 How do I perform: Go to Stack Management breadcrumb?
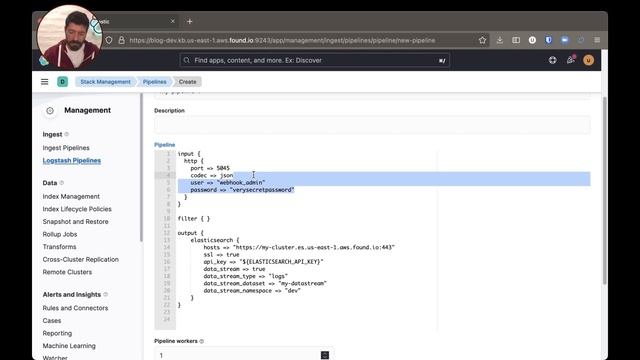coord(105,82)
